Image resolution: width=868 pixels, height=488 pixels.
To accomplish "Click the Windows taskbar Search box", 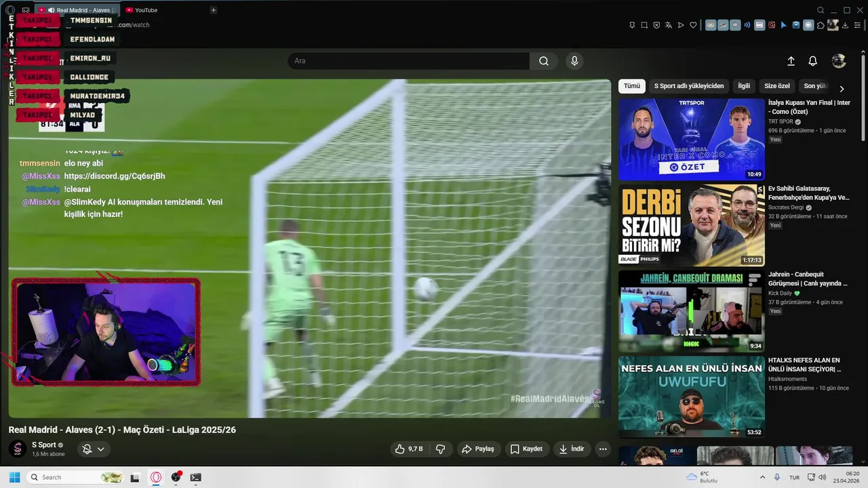I will [76, 477].
